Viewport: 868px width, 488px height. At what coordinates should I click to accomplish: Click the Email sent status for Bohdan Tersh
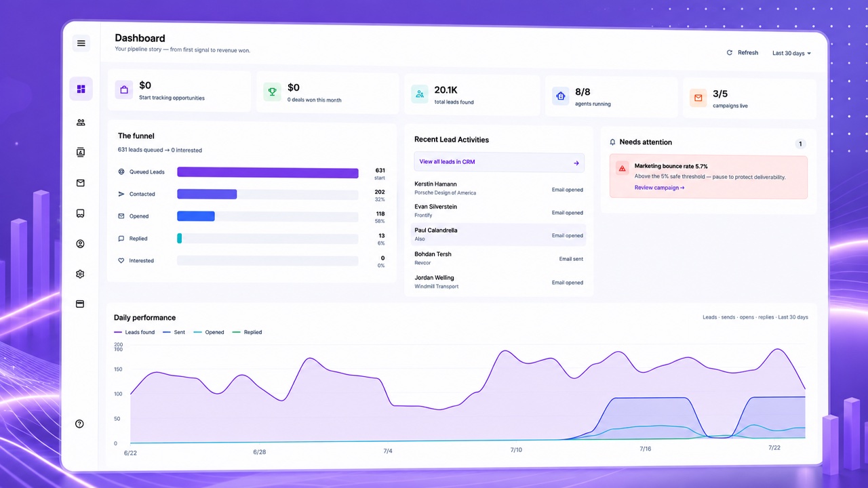pos(571,259)
